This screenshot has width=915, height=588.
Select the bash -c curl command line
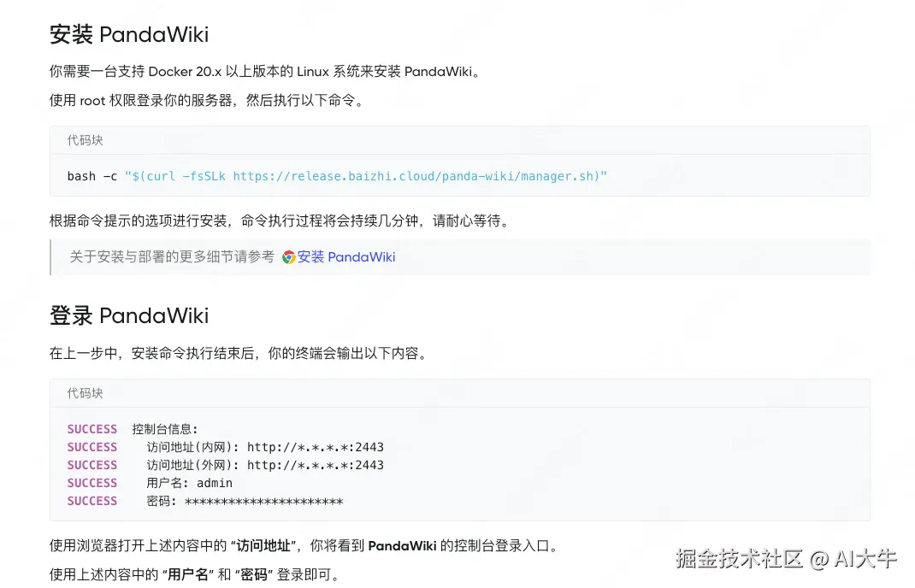pyautogui.click(x=337, y=176)
